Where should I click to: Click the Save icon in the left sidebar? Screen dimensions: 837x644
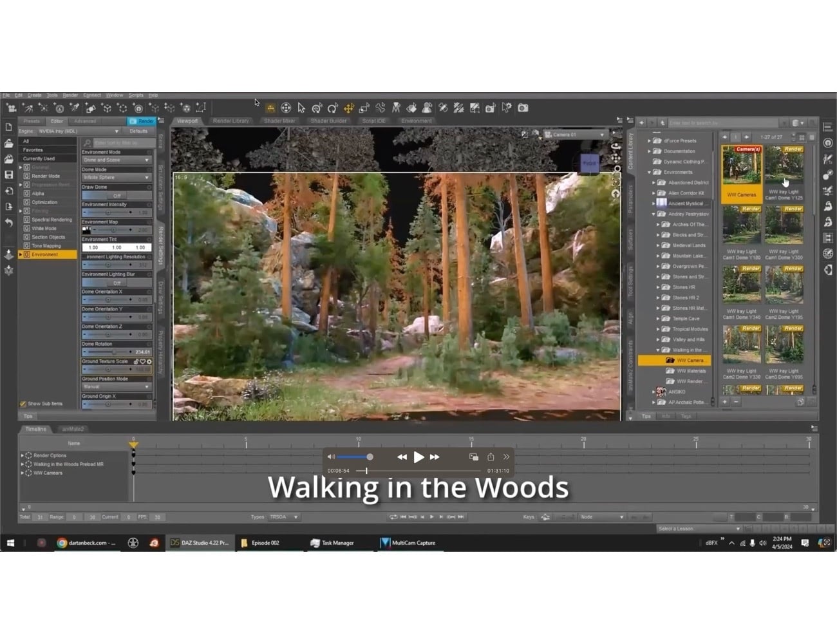(x=9, y=174)
